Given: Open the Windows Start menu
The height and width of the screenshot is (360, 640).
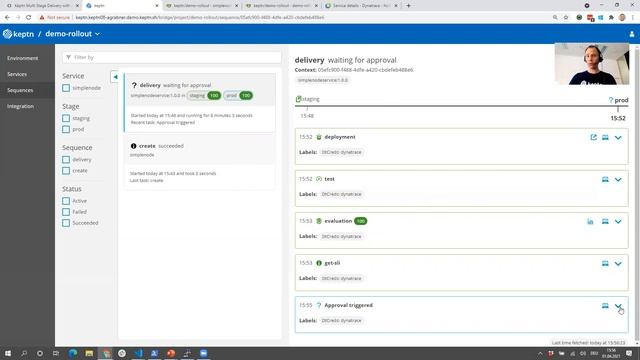Looking at the screenshot, I should (8, 353).
